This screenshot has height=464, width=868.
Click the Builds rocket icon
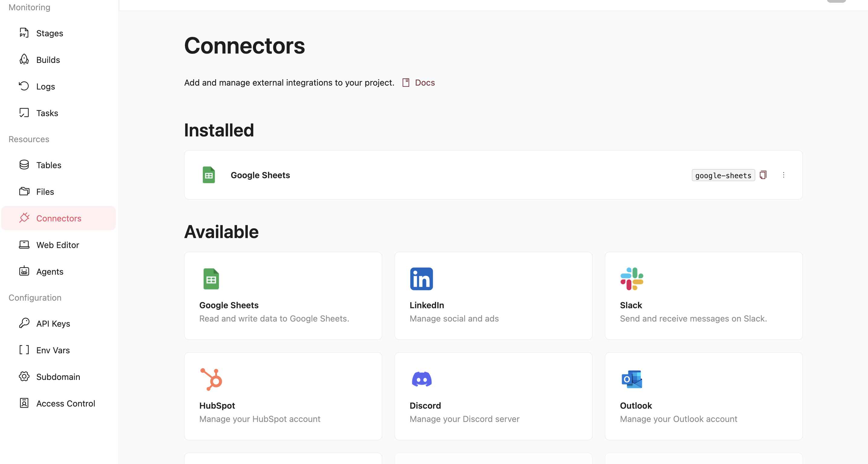(24, 59)
